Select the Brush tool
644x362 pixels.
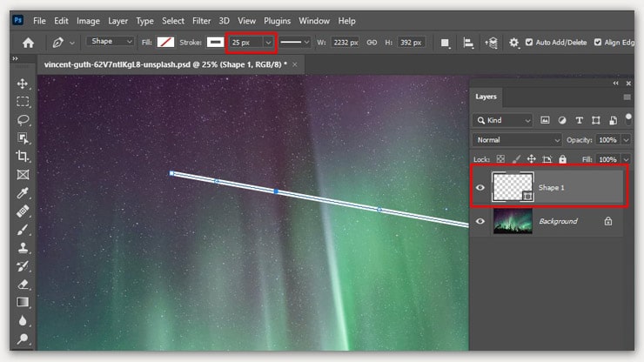(x=23, y=229)
